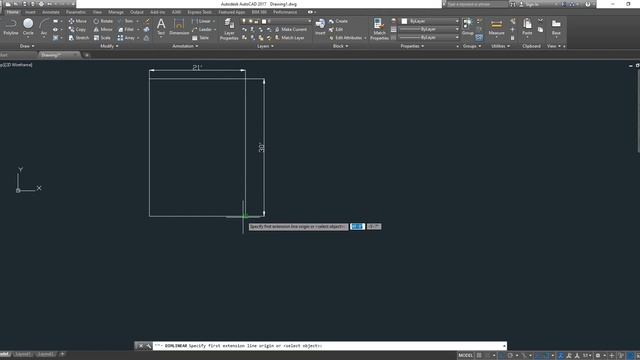This screenshot has height=360, width=640.
Task: Expand the Block panel
Action: point(340,46)
